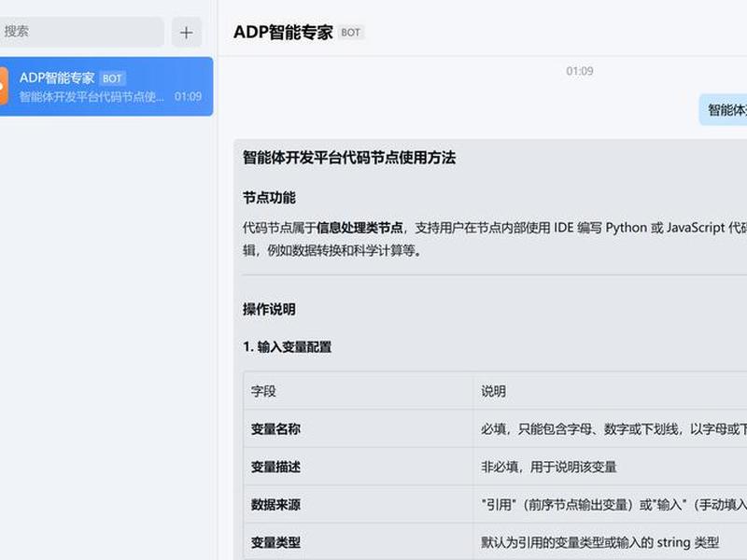Click the description 默认为引用的变量类型或输入的 string 类型
Screen dimensions: 747x560
(599, 542)
